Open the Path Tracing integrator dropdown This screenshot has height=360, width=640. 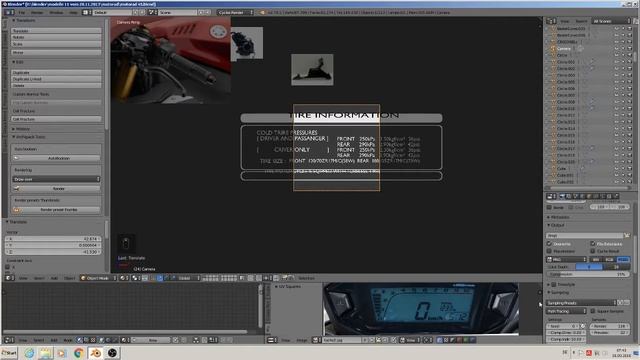point(567,311)
